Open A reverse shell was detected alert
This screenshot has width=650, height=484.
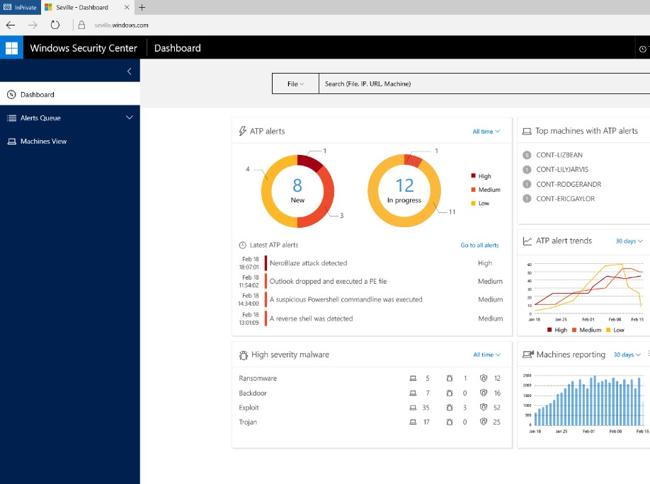[x=311, y=319]
